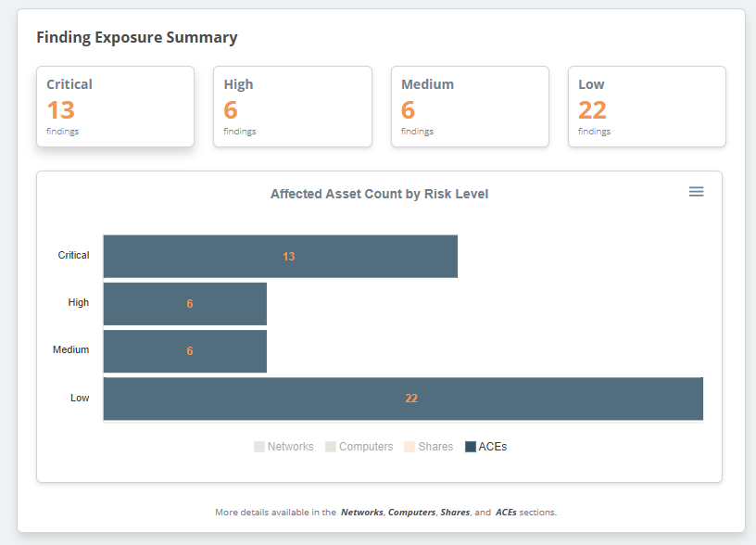Select the Critical findings card
This screenshot has width=756, height=545.
115,107
